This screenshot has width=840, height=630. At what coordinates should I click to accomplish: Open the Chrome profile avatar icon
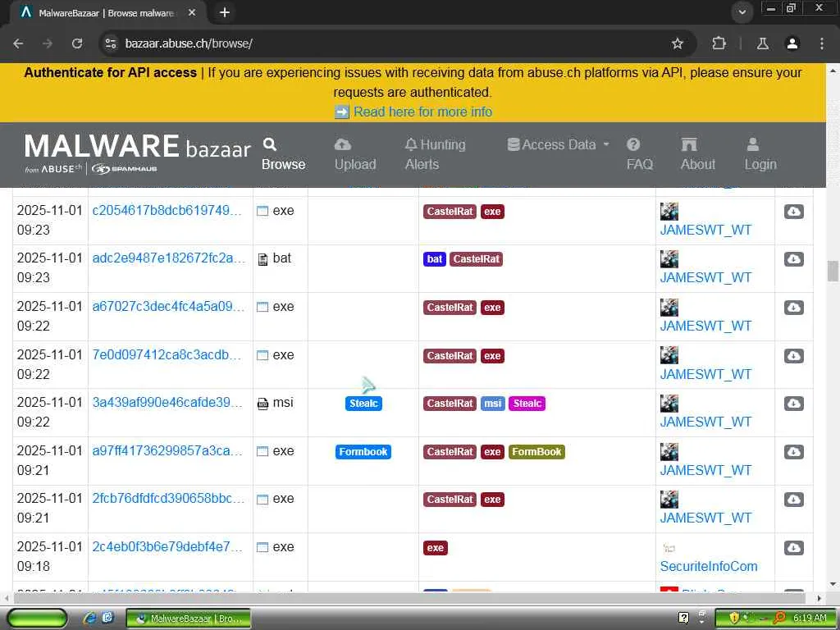tap(792, 43)
